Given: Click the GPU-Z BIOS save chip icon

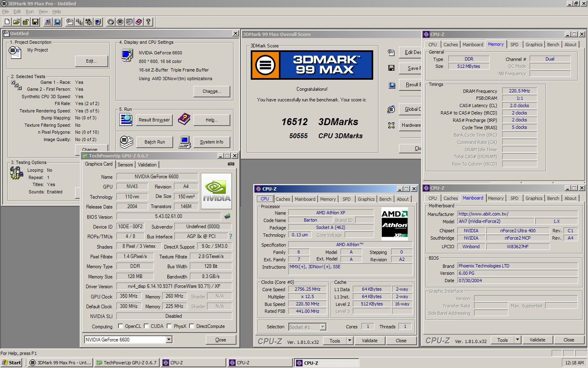Looking at the screenshot, I should [x=227, y=216].
